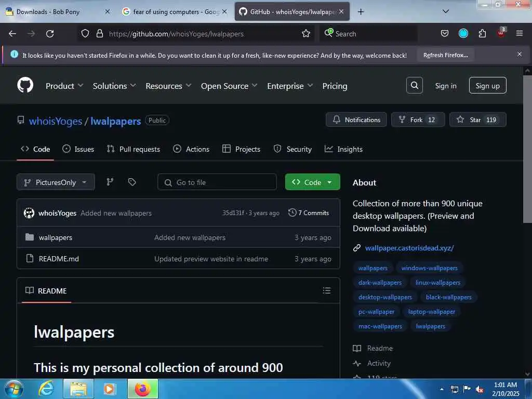Screen dimensions: 532x399
Task: Click the Notifications button
Action: click(356, 120)
